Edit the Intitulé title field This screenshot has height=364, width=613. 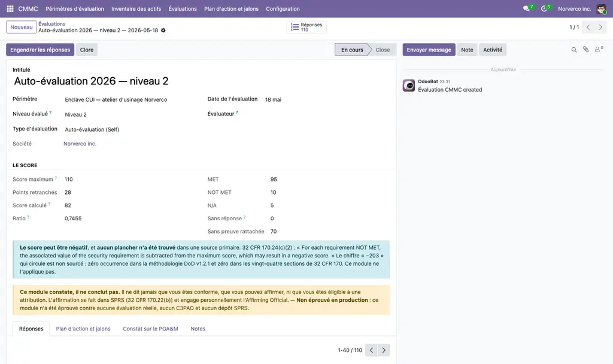[201, 81]
